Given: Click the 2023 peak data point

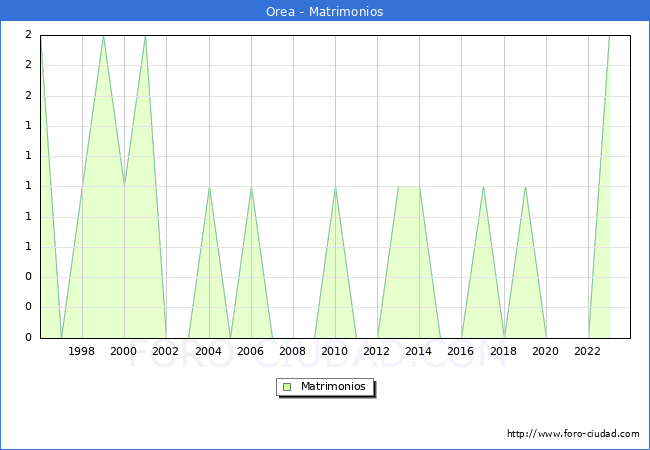Looking at the screenshot, I should 609,36.
